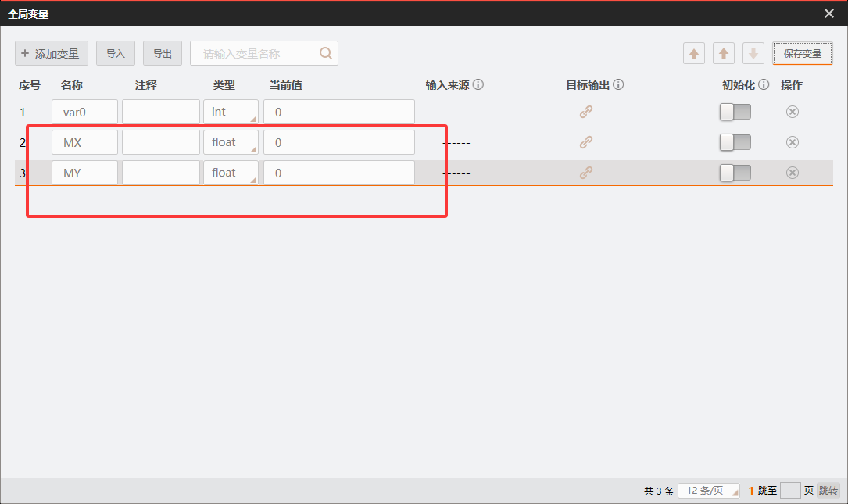Screen dimensions: 848x504
Task: Show info for 初始化 column
Action: click(764, 84)
